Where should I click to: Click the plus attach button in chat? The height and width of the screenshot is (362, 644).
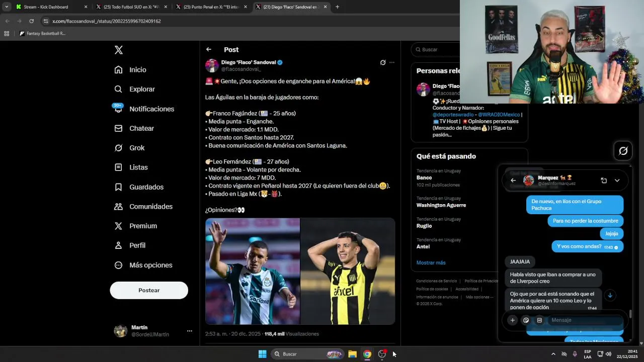[x=512, y=320]
